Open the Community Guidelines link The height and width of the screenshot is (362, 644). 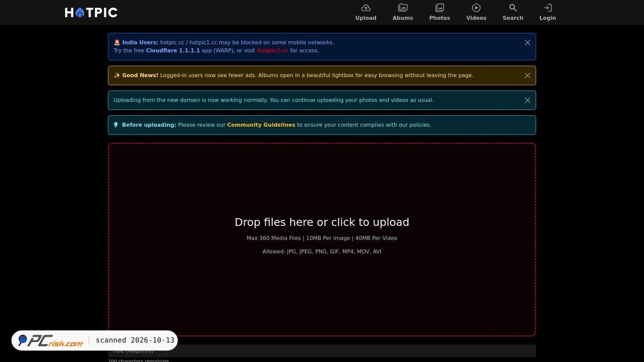point(261,125)
